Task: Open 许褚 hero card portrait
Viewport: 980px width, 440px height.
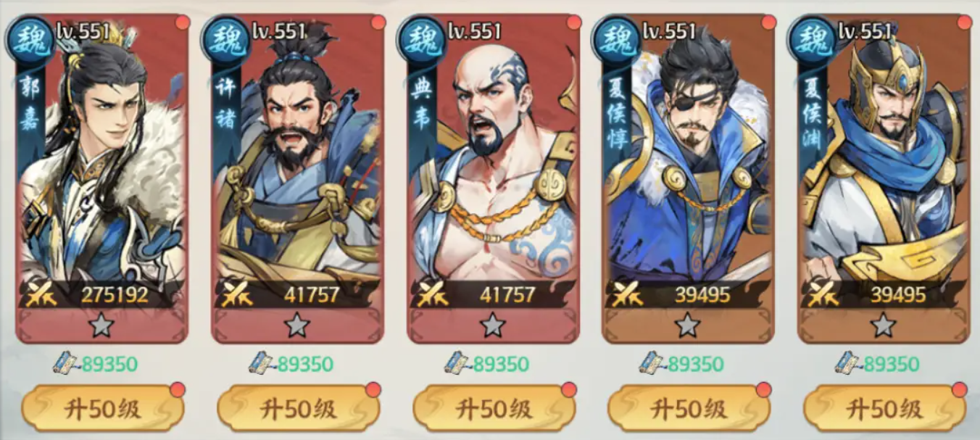Action: coord(298,156)
